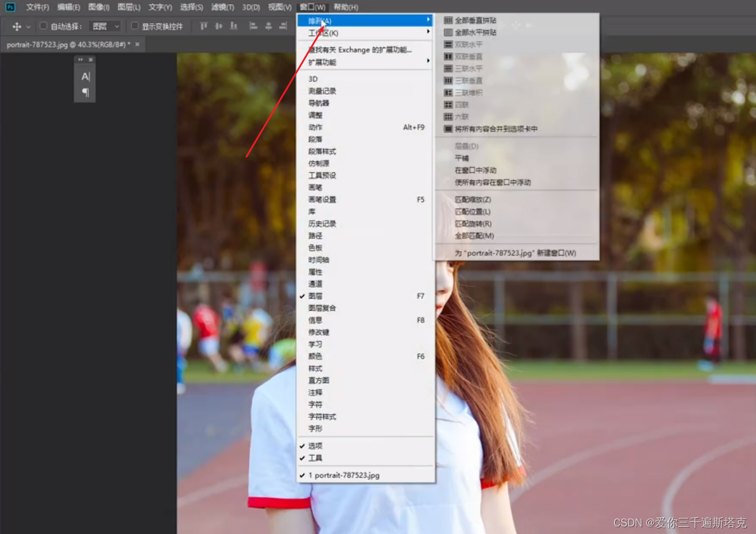Uncheck 图层 panel in Window menu
Screen dimensions: 756x534
[365, 296]
